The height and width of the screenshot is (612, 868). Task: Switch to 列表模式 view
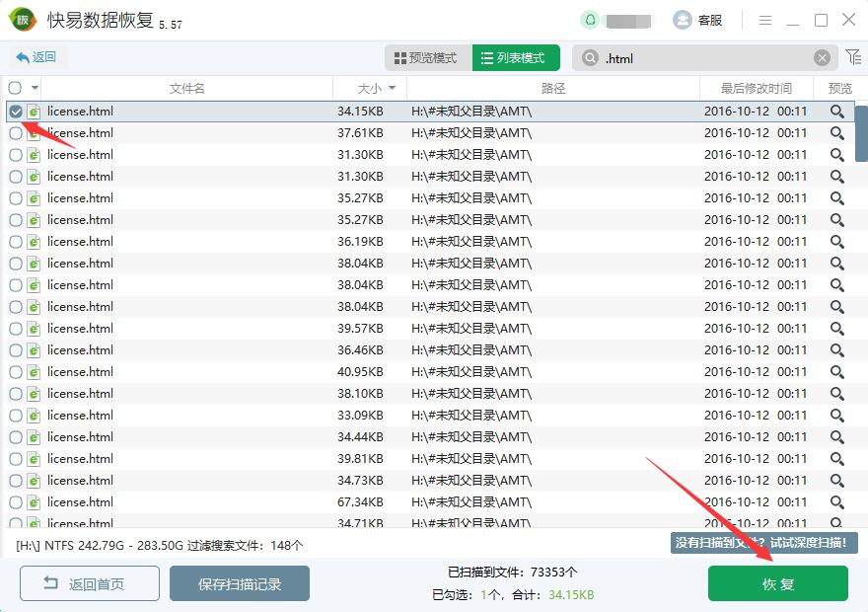(516, 57)
